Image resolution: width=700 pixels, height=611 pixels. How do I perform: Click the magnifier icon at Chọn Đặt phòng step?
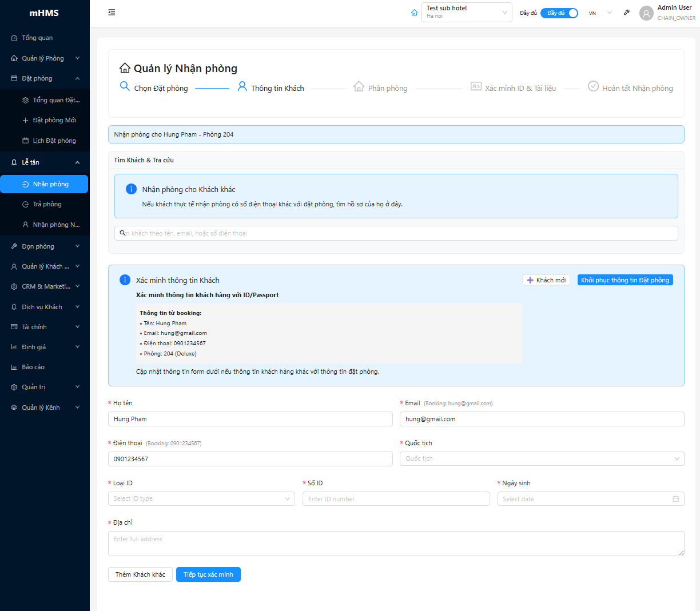coord(125,86)
